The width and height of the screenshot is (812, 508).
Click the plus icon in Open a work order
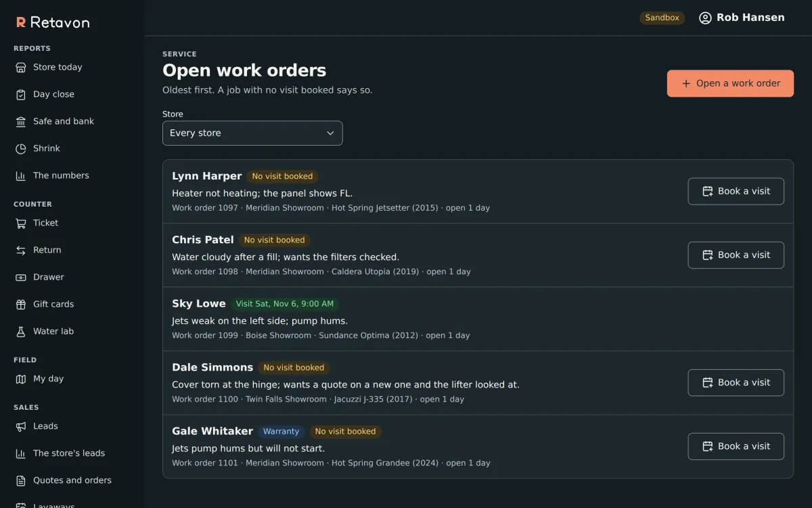pyautogui.click(x=686, y=83)
